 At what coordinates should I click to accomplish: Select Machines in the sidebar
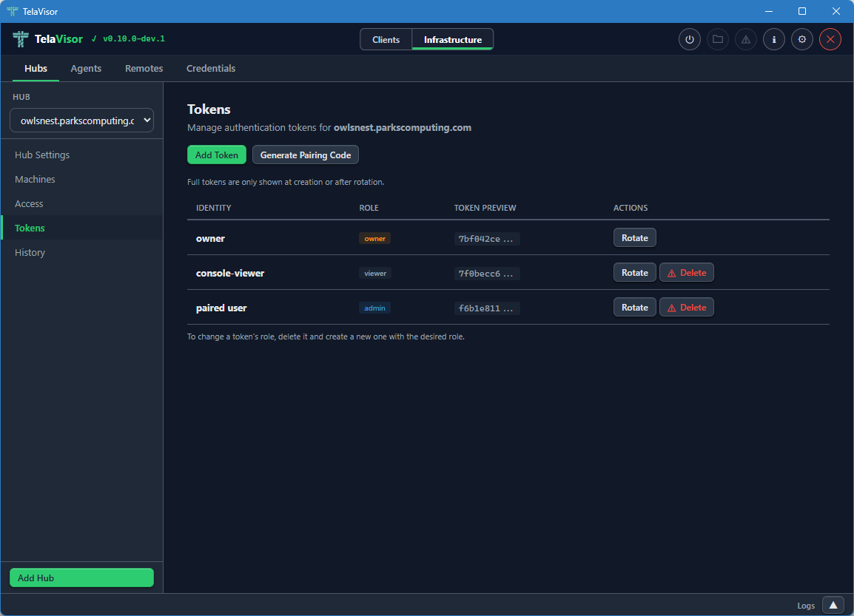point(36,179)
